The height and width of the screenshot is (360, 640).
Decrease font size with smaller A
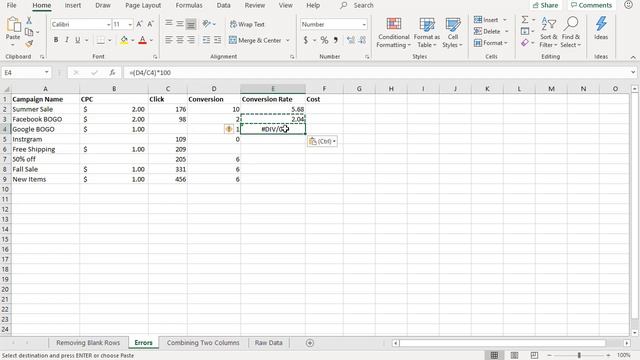tap(150, 24)
